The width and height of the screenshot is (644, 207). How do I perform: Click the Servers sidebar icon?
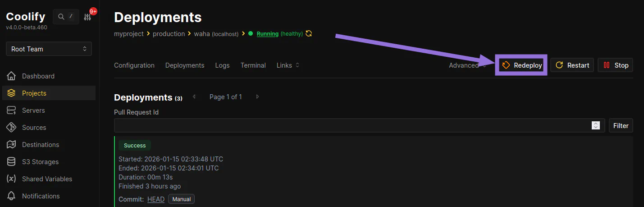pyautogui.click(x=12, y=110)
